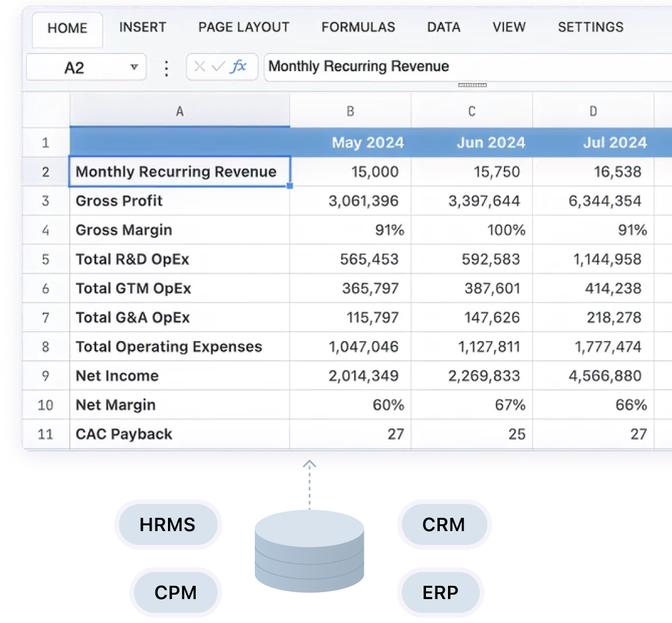The image size is (672, 623).
Task: Switch to the INSERT tab
Action: [143, 28]
